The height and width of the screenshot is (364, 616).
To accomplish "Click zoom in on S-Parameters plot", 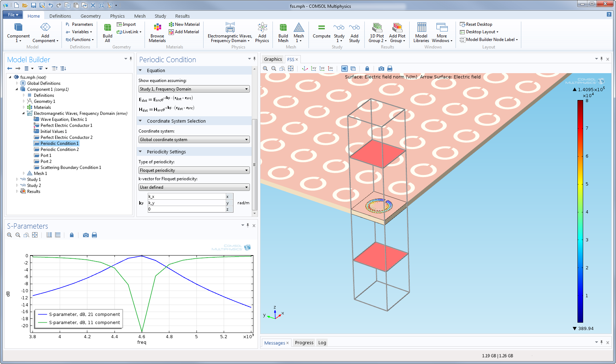I will click(x=10, y=235).
